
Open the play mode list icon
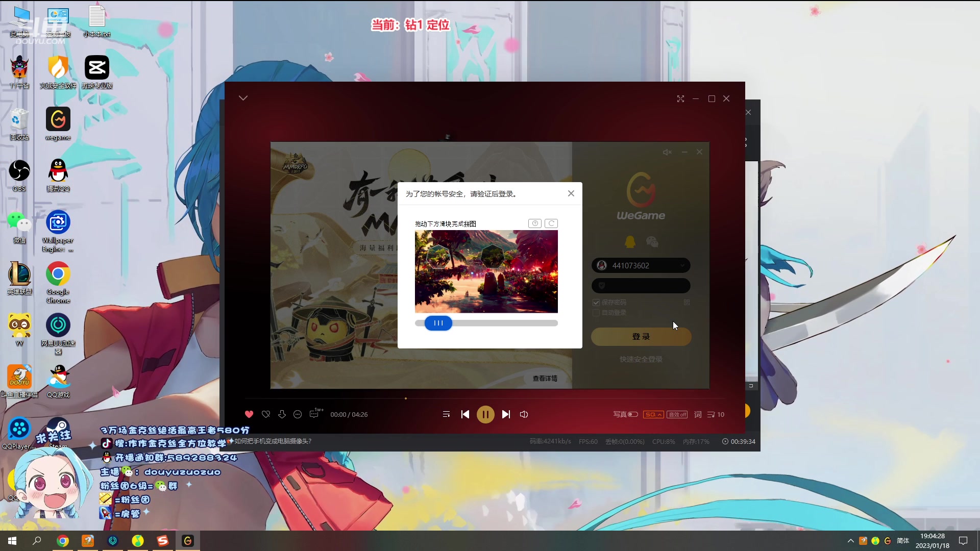pos(446,414)
